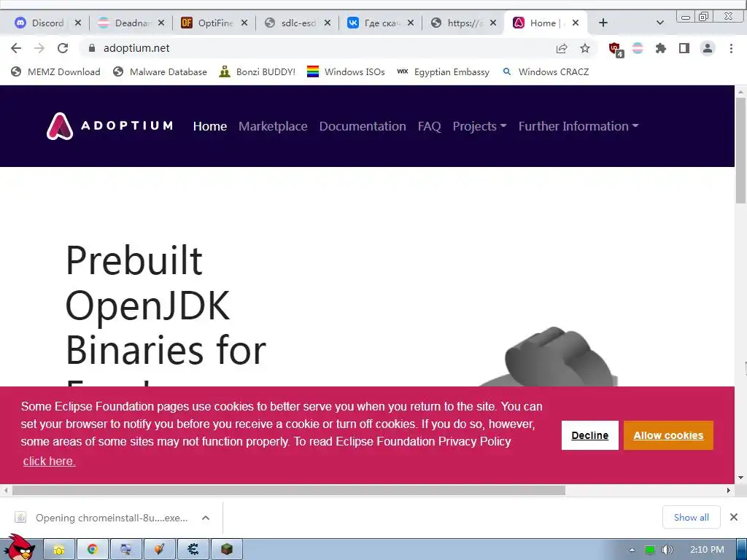Viewport: 747px width, 560px height.
Task: Close the Deadname tab
Action: (x=161, y=23)
